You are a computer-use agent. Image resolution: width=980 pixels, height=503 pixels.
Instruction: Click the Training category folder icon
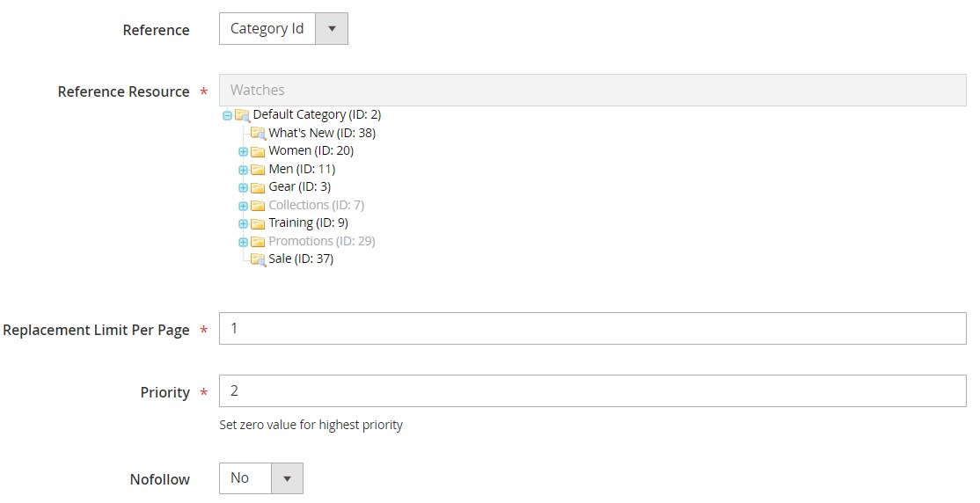coord(258,223)
